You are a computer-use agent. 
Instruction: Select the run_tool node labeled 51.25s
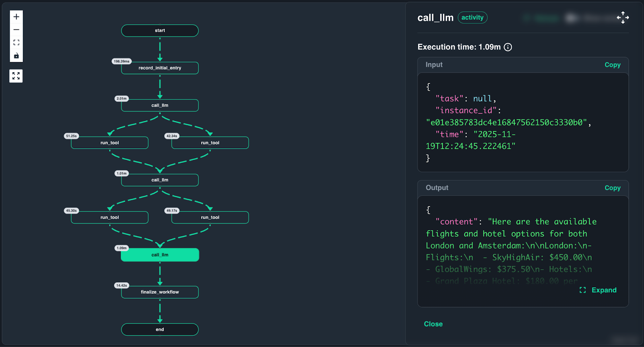109,143
